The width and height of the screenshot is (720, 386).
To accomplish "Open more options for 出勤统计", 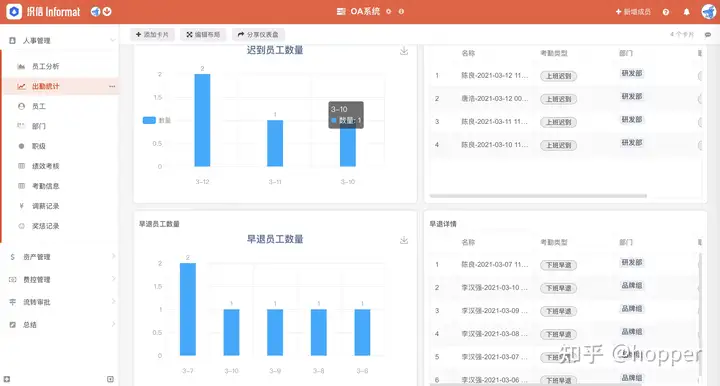I will coord(112,86).
